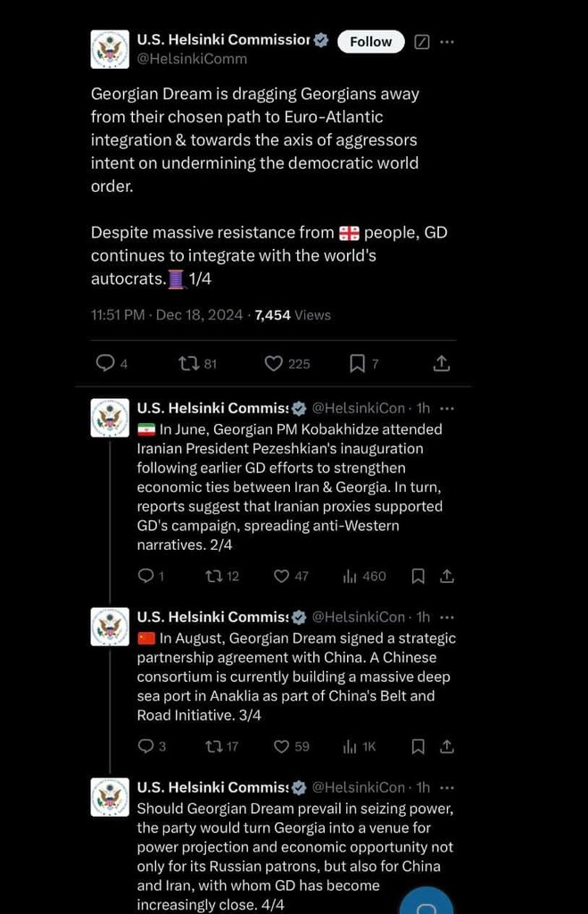Follow U.S. Helsinki Commission account
Viewport: 588px width, 914px height.
[370, 41]
